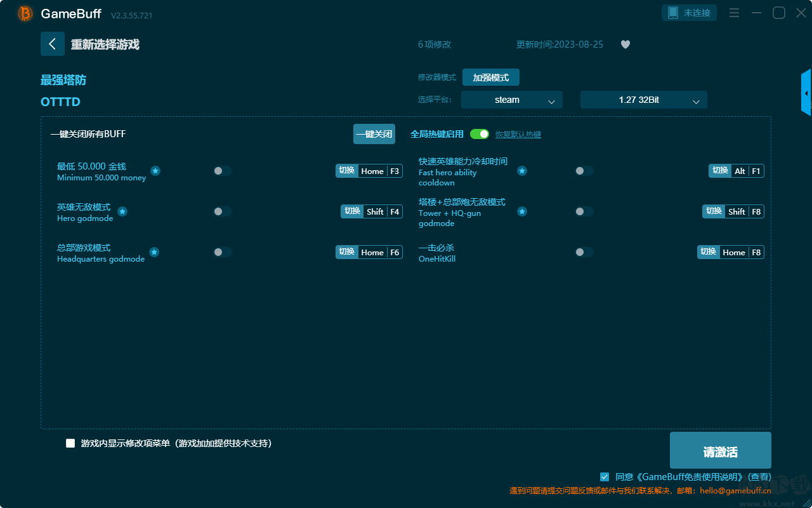This screenshot has height=508, width=812.
Task: Open the 1.27 32Bit version dropdown
Action: click(x=644, y=100)
